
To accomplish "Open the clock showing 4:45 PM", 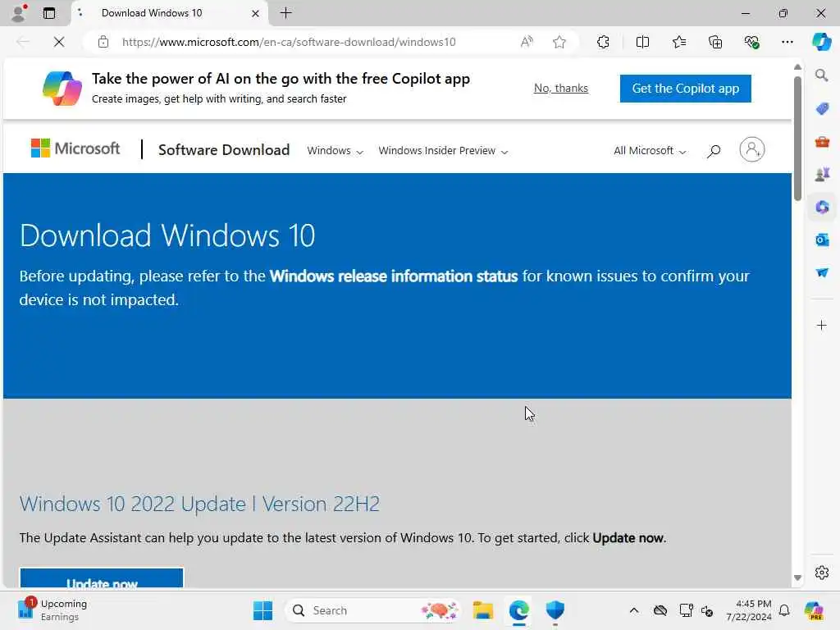I will coord(748,610).
